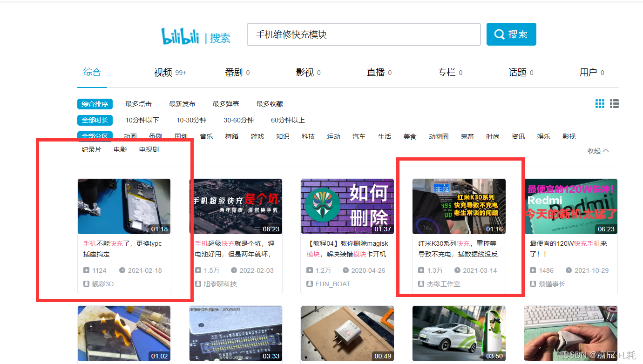Filter duration 30-60分钟
This screenshot has width=643, height=364.
239,120
